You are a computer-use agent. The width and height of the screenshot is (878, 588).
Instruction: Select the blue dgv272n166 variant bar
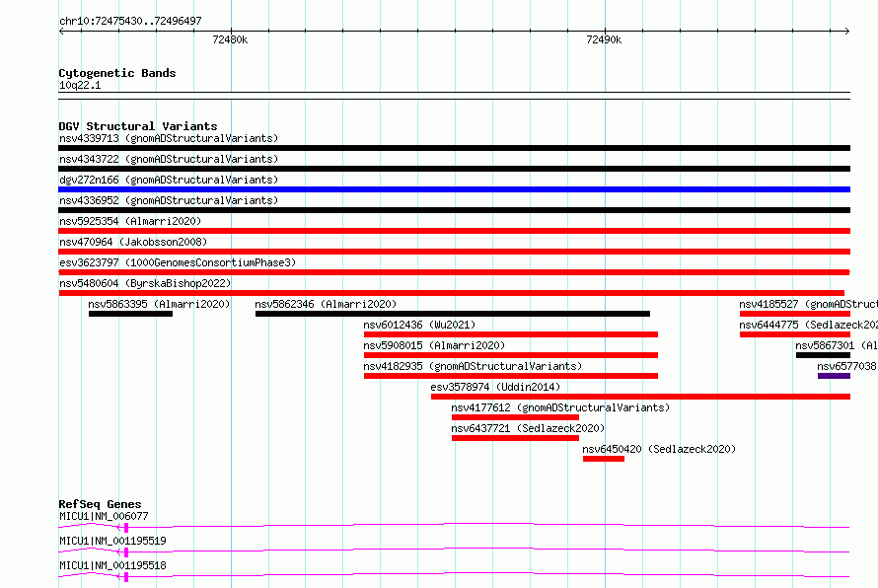tap(454, 189)
